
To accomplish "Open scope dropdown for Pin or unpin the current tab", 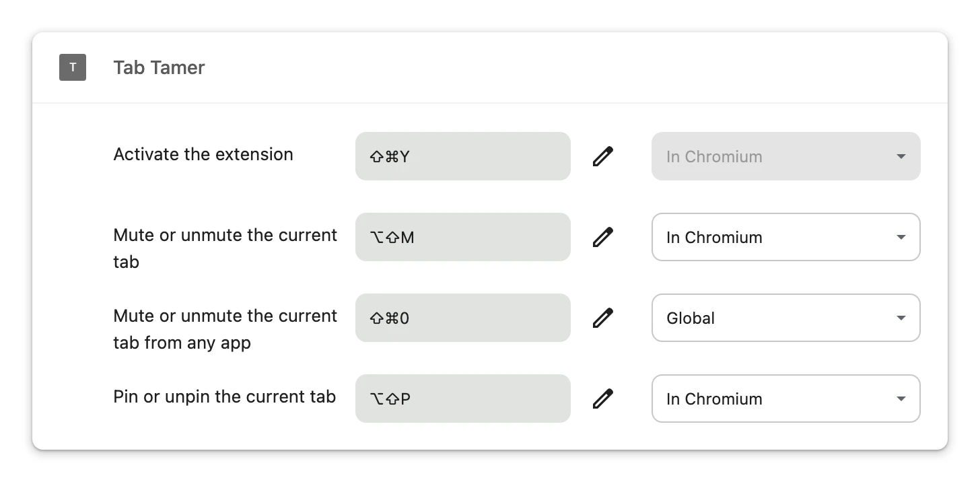I will point(786,399).
